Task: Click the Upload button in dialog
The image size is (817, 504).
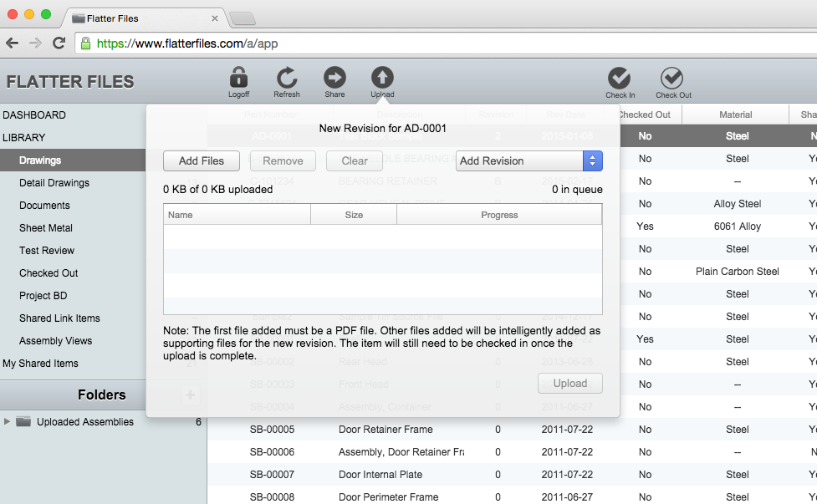Action: 570,383
